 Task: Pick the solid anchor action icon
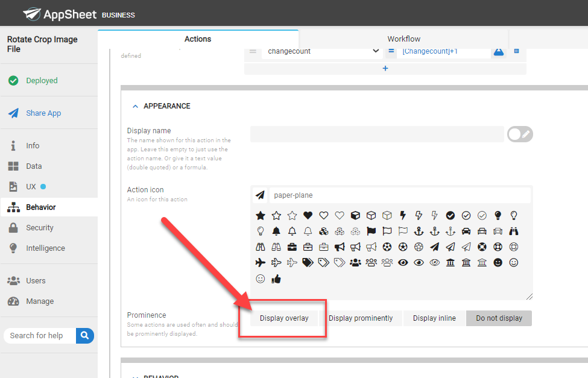(x=419, y=232)
